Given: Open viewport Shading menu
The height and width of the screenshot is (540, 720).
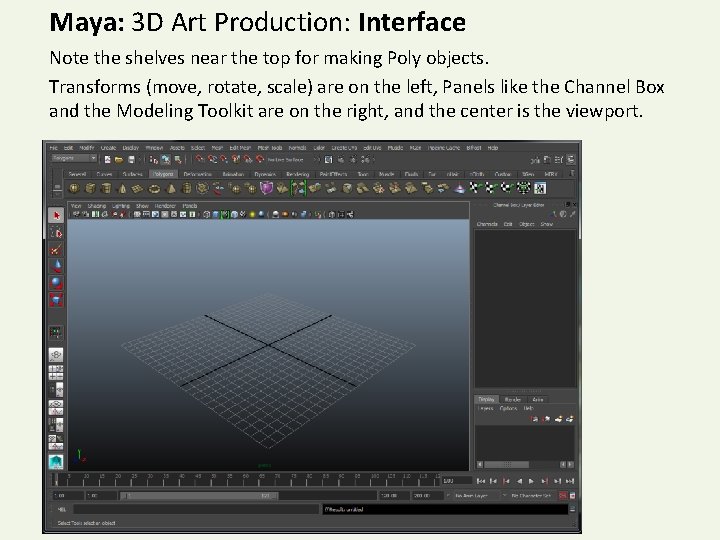Looking at the screenshot, I should click(96, 206).
